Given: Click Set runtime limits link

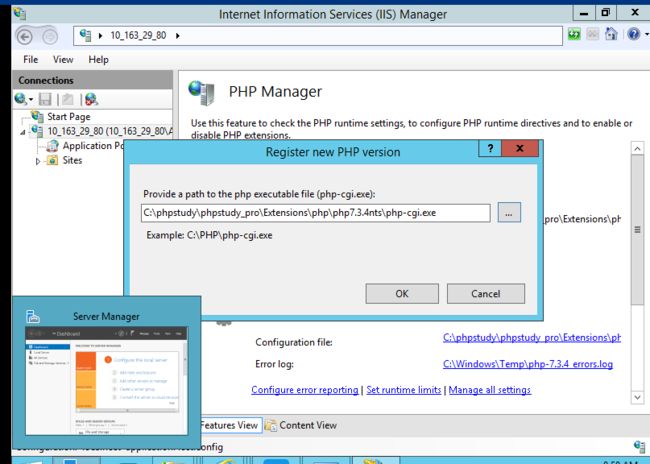Looking at the screenshot, I should pyautogui.click(x=404, y=390).
